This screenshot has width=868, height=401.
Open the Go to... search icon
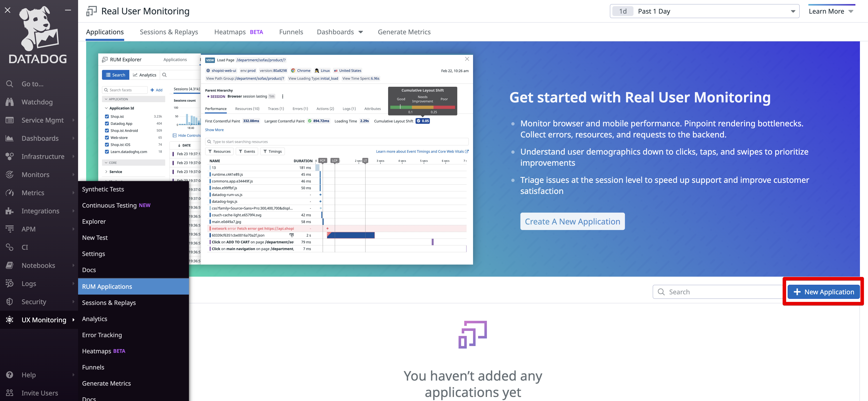click(10, 84)
